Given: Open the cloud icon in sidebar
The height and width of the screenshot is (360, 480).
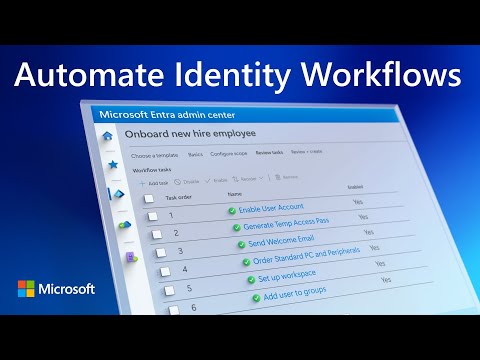Looking at the screenshot, I should click(x=125, y=225).
